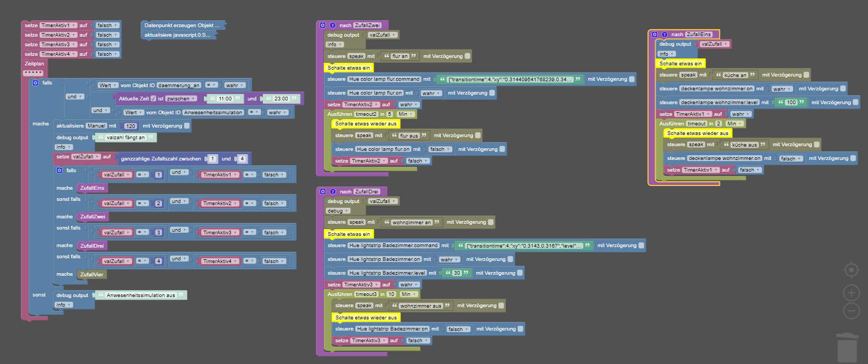The width and height of the screenshot is (868, 364).
Task: Select the ZufallVier function call block
Action: (92, 275)
